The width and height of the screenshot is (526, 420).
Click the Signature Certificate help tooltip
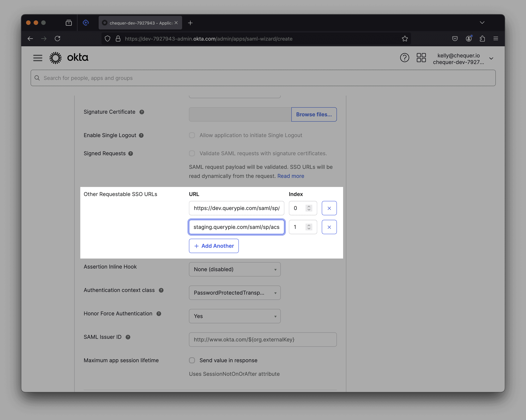142,112
